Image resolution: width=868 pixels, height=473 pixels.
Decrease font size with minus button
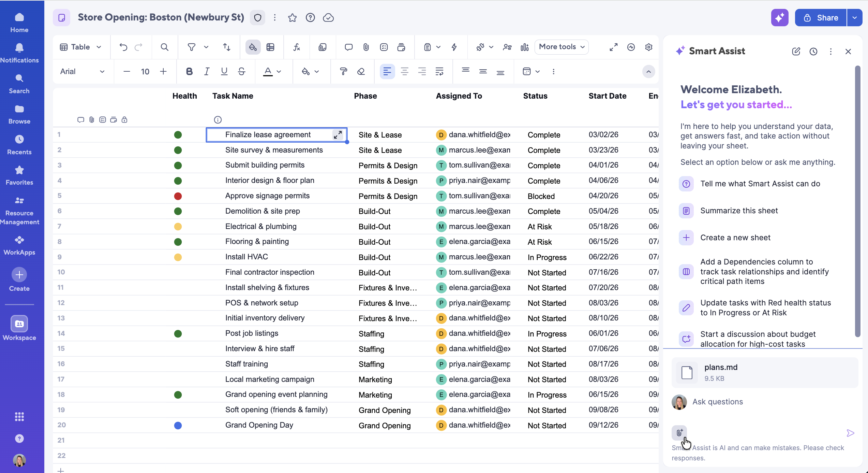(x=127, y=71)
